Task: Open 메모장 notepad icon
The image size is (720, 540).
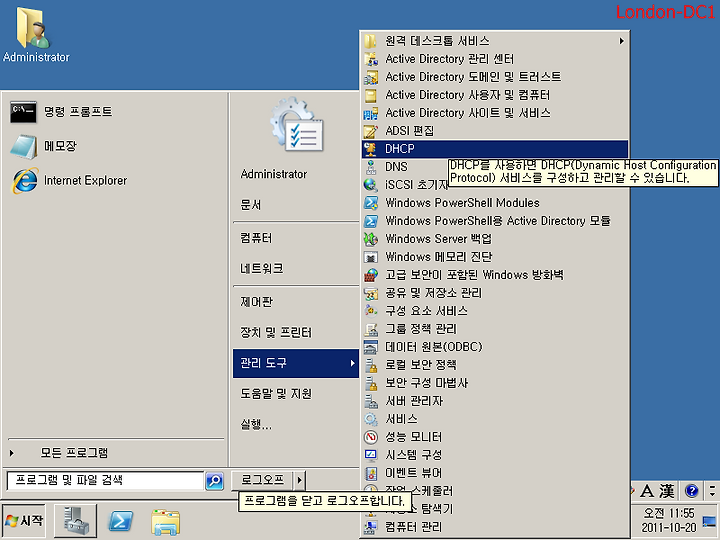Action: 23,146
